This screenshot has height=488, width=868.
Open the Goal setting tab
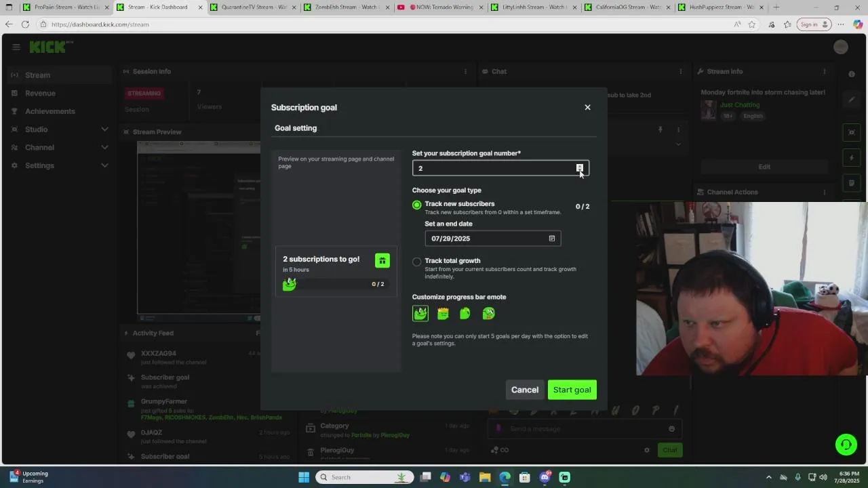coord(296,128)
